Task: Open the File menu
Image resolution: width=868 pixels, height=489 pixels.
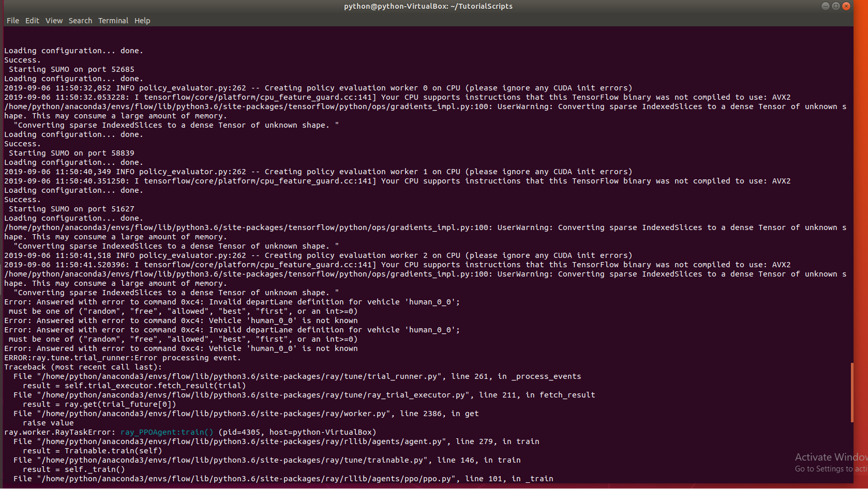Action: coord(12,20)
